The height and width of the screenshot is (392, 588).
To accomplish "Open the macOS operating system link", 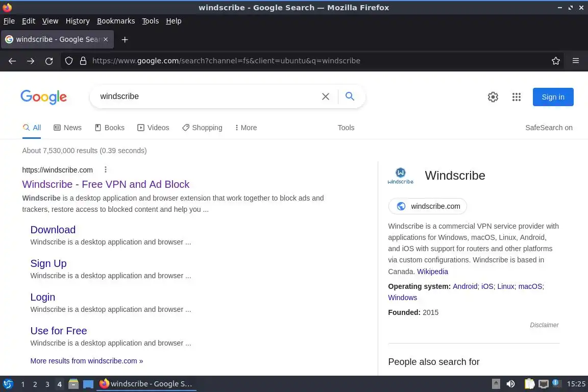I will 530,286.
